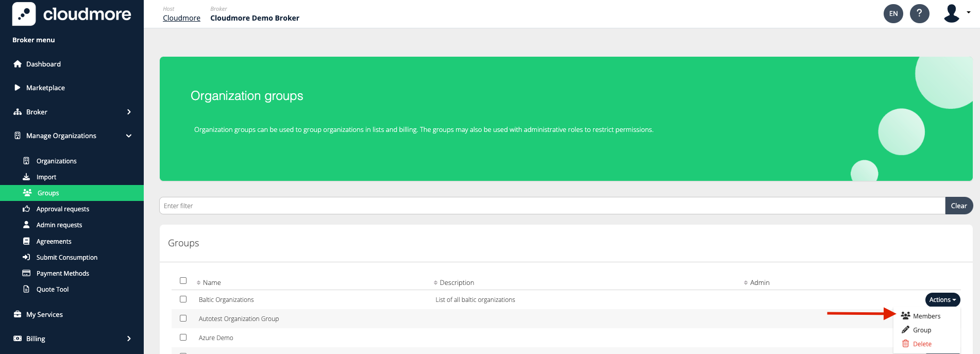The height and width of the screenshot is (354, 980).
Task: Choose Members from the Actions menu
Action: (x=926, y=316)
